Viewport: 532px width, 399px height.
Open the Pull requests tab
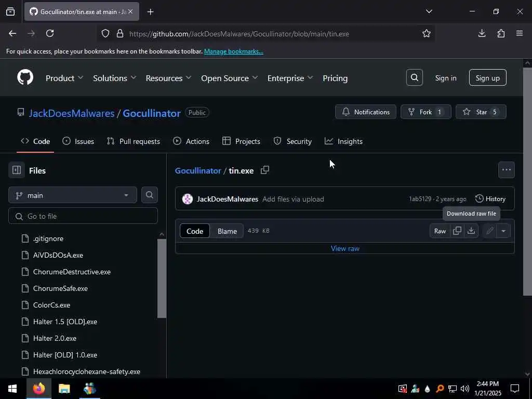(x=134, y=141)
